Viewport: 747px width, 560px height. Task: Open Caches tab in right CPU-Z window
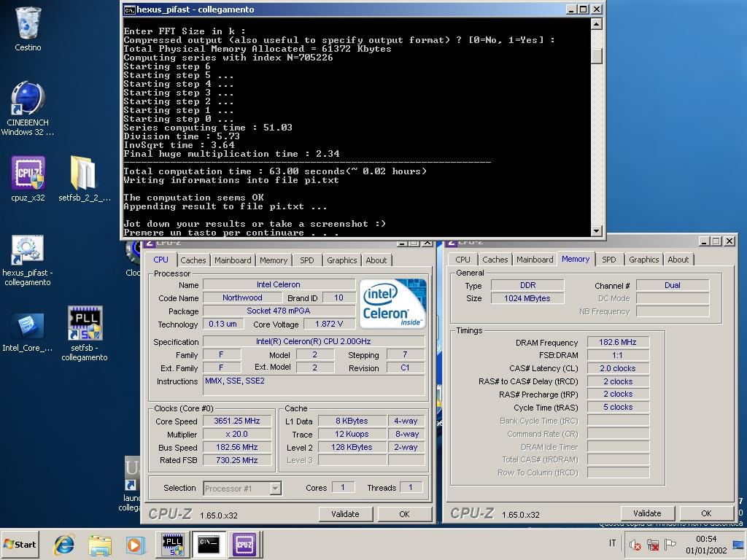tap(495, 260)
